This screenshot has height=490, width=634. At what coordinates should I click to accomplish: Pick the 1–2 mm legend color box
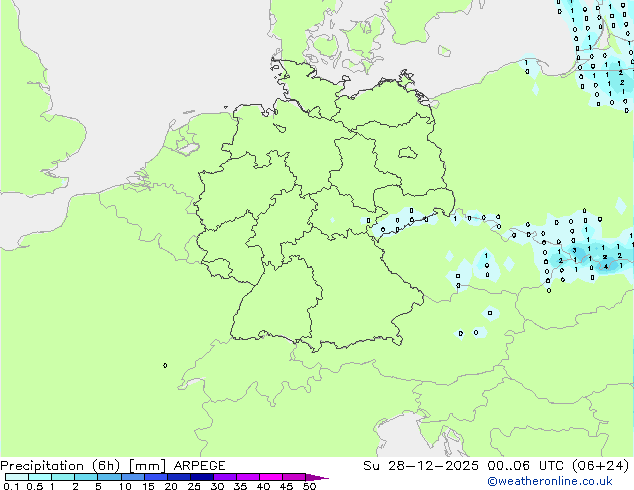(63, 477)
